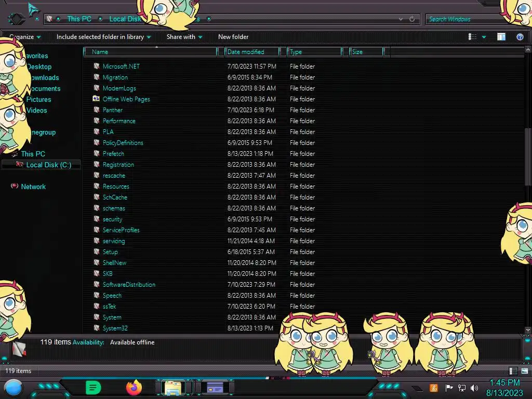Click the vertical scrollbar thumb
The height and width of the screenshot is (399, 532).
coord(528,157)
